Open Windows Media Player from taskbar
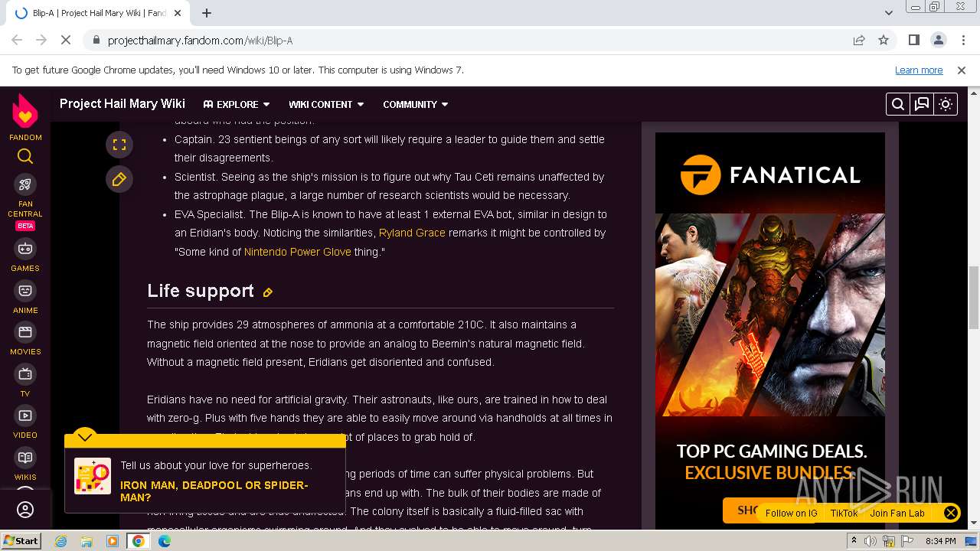Viewport: 980px width, 551px height. click(113, 541)
